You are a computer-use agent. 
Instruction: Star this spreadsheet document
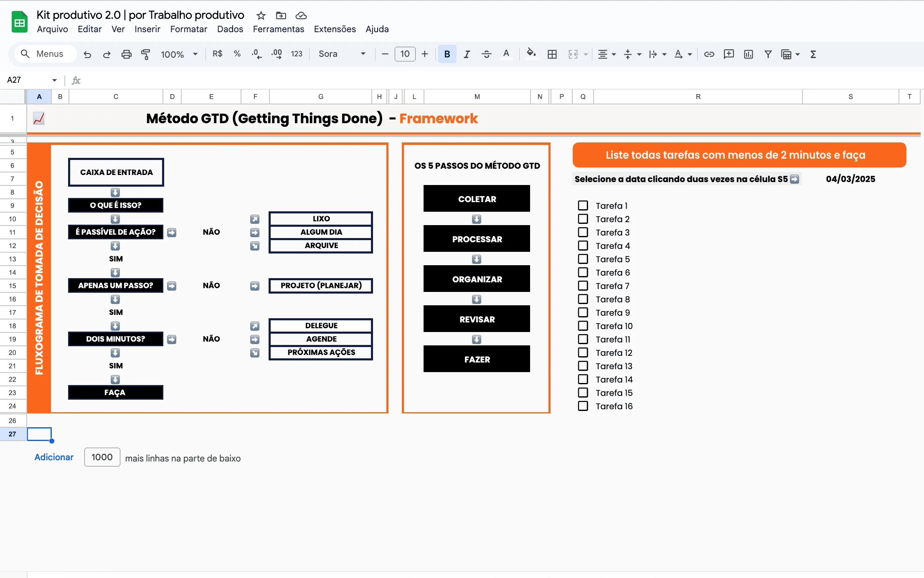[261, 16]
